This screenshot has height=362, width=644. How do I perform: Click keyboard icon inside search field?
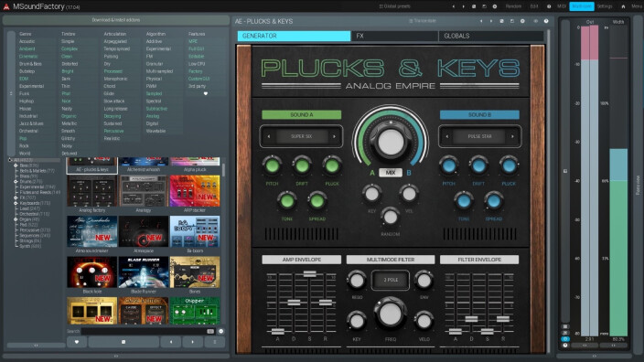[x=210, y=331]
